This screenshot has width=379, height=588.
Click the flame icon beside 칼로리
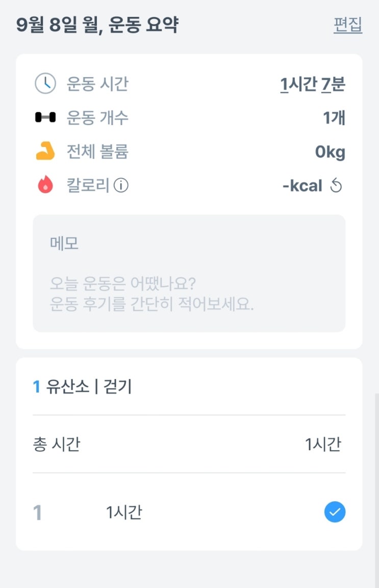pyautogui.click(x=45, y=184)
